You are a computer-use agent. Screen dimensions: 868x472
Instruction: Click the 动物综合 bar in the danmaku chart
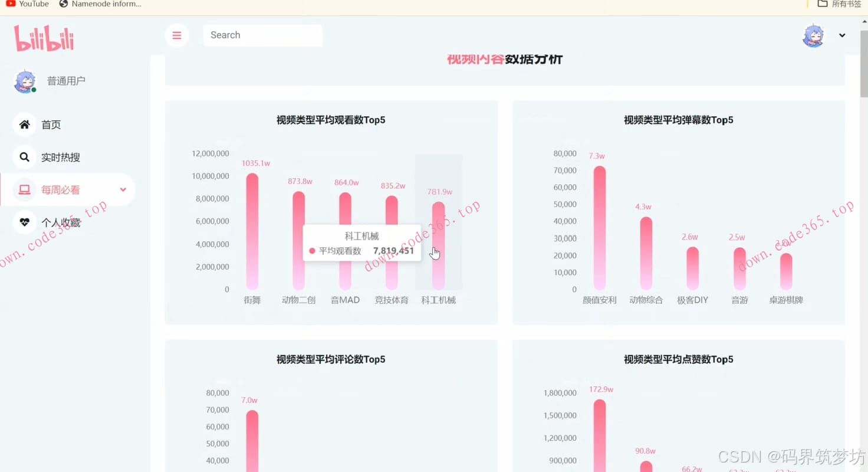[x=646, y=253]
